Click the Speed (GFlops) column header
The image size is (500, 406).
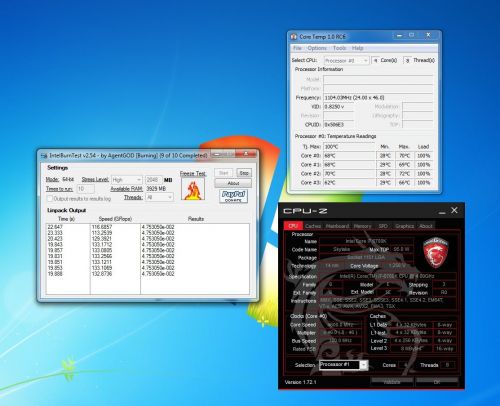(x=115, y=219)
